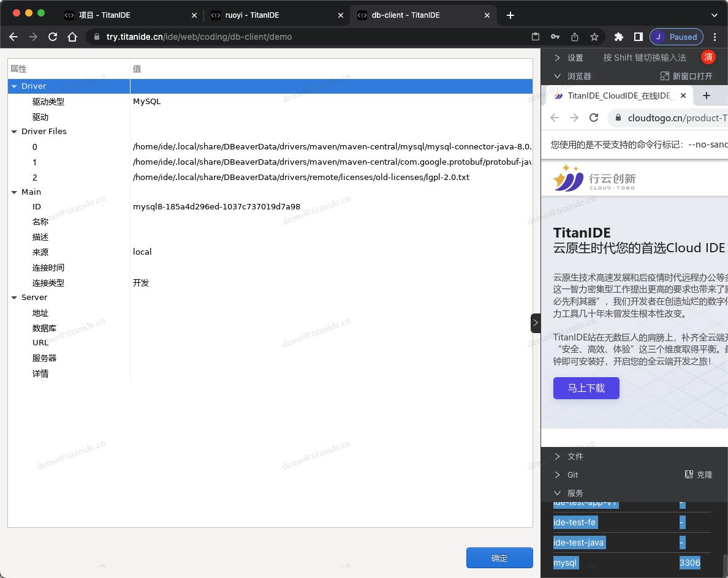Click the browser reload page icon
The width and height of the screenshot is (728, 578).
(53, 37)
